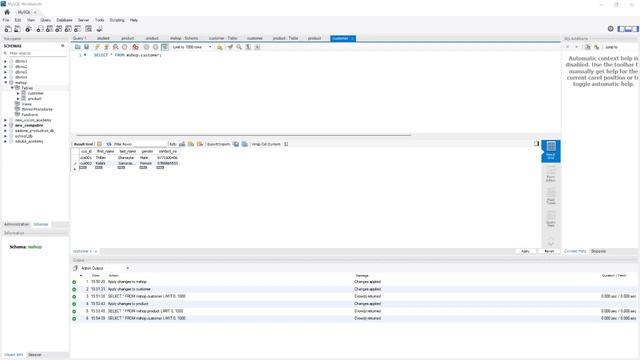640x360 pixels.
Task: Collapse the mshop schema in the tree
Action: point(6,82)
